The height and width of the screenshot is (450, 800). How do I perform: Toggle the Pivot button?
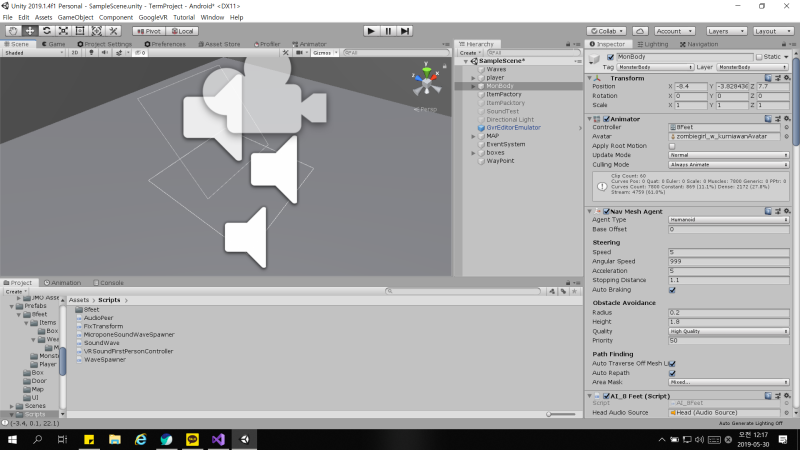coord(148,31)
